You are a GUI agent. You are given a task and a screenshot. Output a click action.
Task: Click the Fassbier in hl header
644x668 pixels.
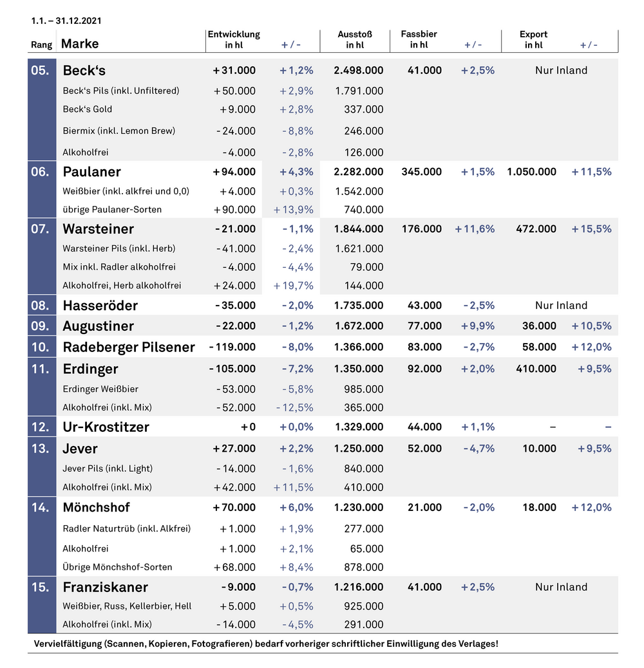click(x=419, y=39)
